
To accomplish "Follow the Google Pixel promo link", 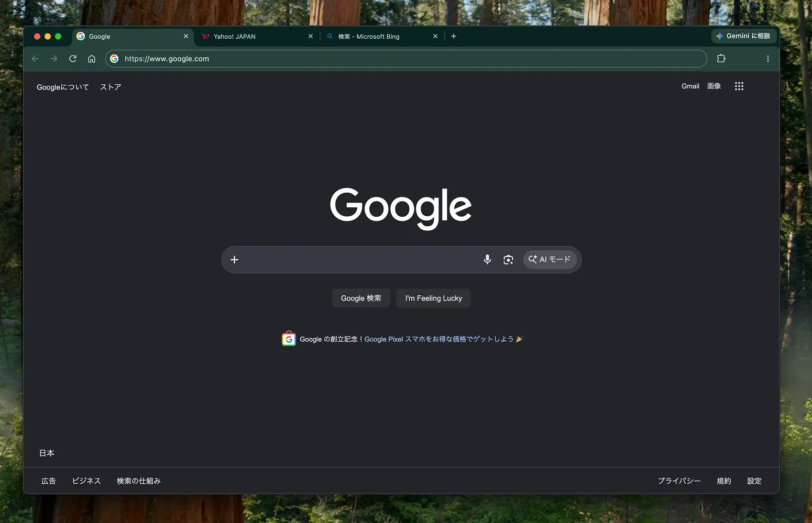I will coord(439,339).
